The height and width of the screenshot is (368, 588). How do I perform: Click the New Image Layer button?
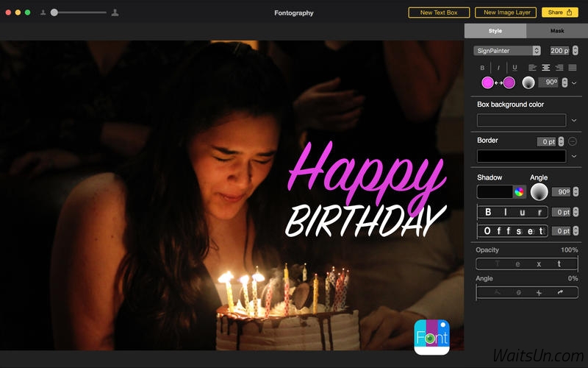point(506,13)
